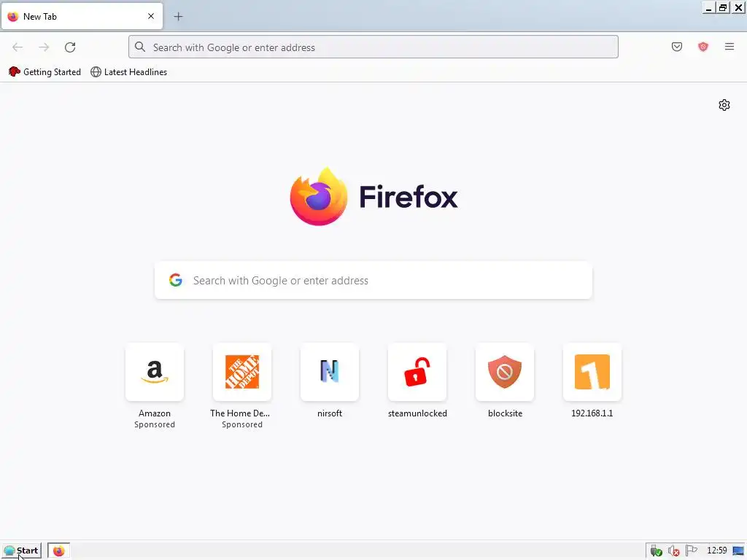Open the Save to Pocket icon
This screenshot has width=747, height=560.
click(x=676, y=47)
